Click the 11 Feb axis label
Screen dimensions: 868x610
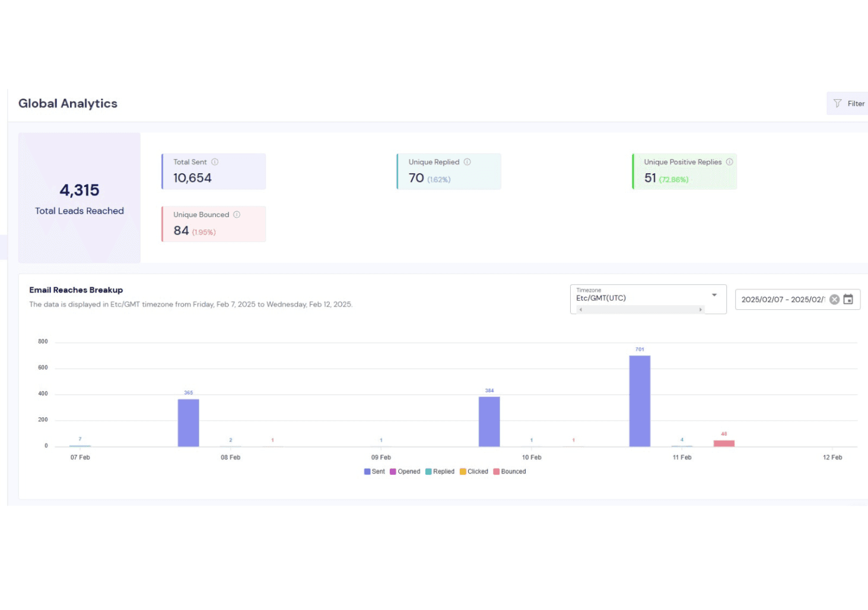coord(682,457)
